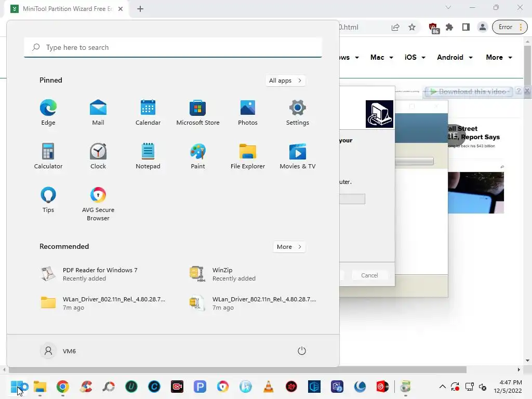Open the phone article thumbnail
The width and height of the screenshot is (532, 399).
pos(476,192)
